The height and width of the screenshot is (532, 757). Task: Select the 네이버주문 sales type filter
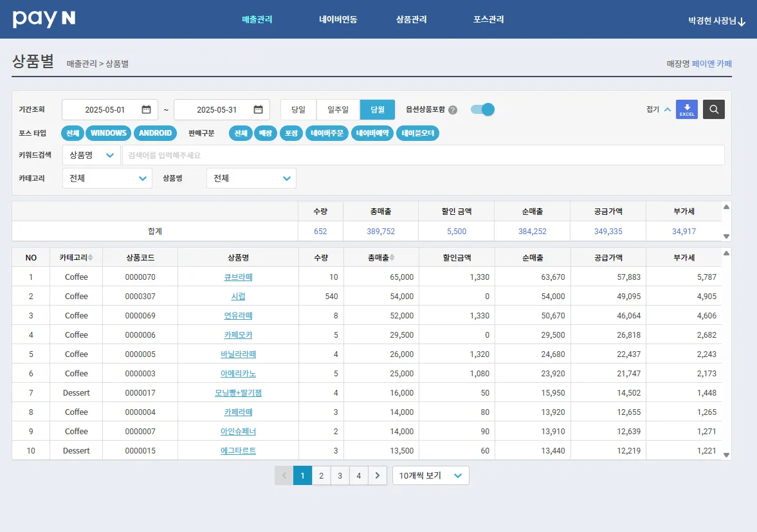pyautogui.click(x=327, y=133)
